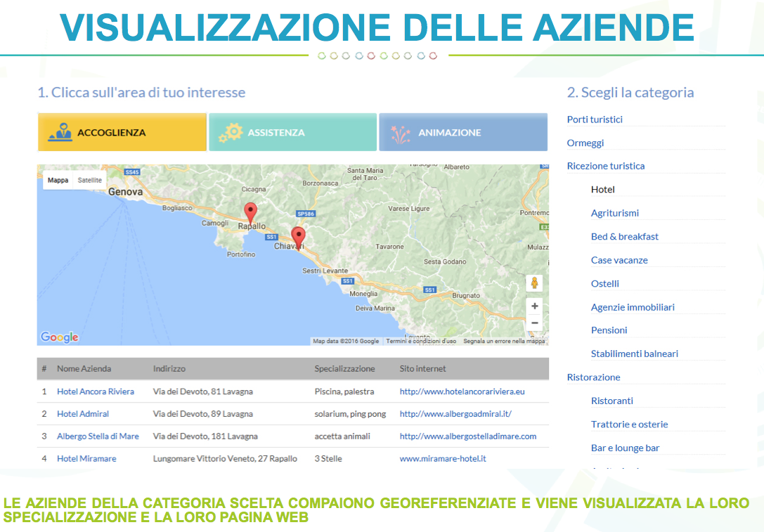Viewport: 764px width, 532px height.
Task: Switch the map to Mappa view
Action: (58, 180)
